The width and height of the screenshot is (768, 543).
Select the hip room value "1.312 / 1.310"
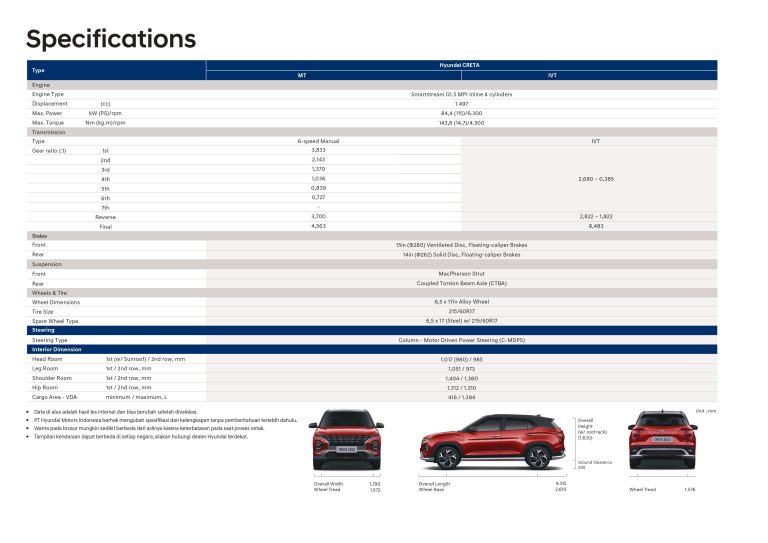(461, 388)
